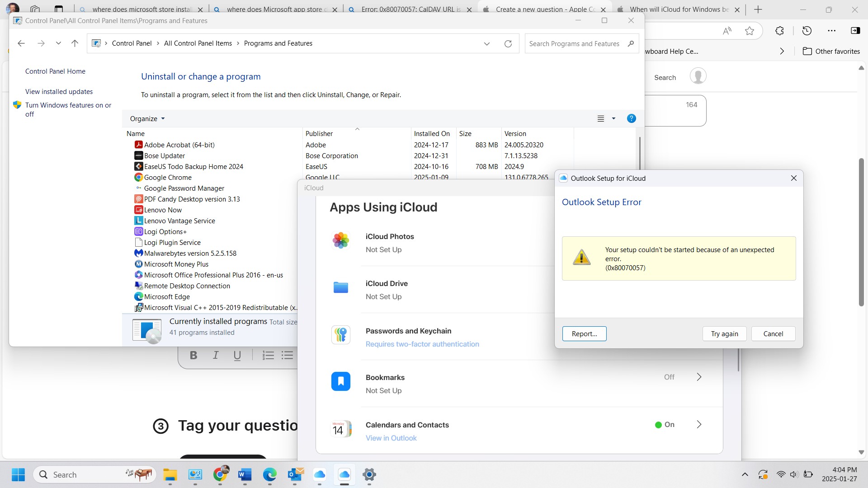Expand the view options dropdown arrow
This screenshot has width=868, height=488.
(613, 118)
